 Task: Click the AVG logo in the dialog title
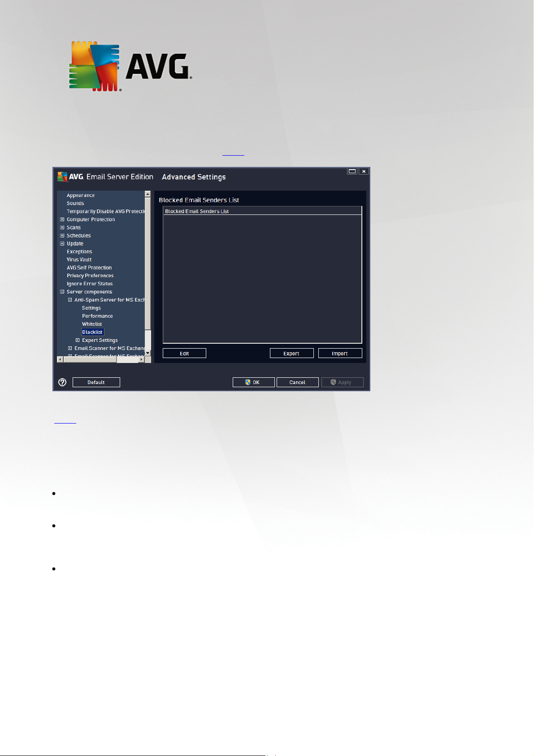pyautogui.click(x=70, y=177)
